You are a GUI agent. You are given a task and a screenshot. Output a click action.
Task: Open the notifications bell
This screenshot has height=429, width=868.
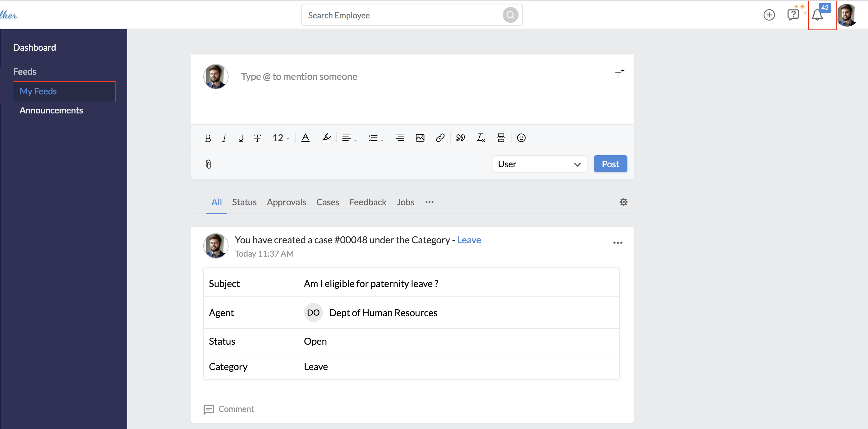pyautogui.click(x=817, y=15)
